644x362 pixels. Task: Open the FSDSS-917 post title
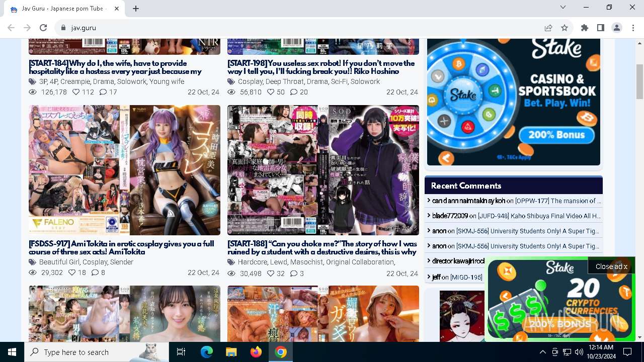pos(121,248)
